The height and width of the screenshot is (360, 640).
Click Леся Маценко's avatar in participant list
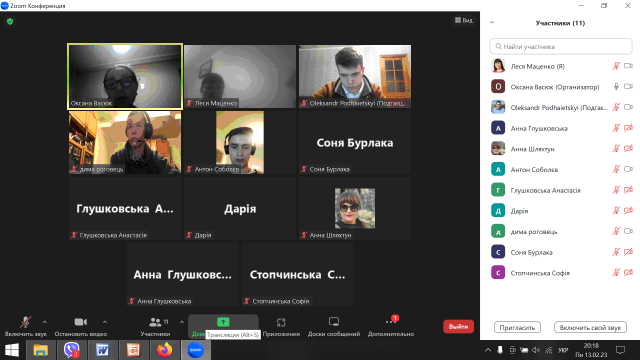pos(498,66)
